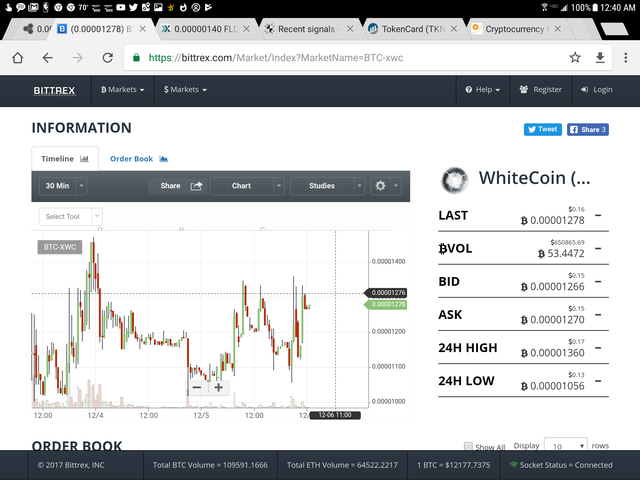Screen dimensions: 640x480
Task: Click the chart Share button
Action: [179, 186]
